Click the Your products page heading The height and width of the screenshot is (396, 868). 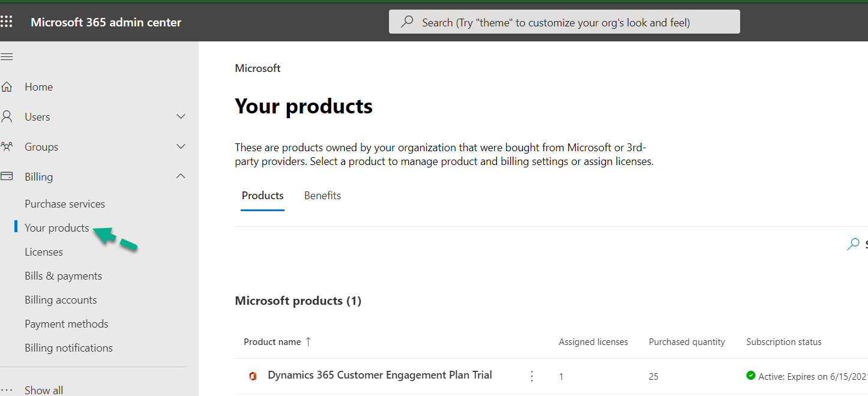[x=304, y=106]
